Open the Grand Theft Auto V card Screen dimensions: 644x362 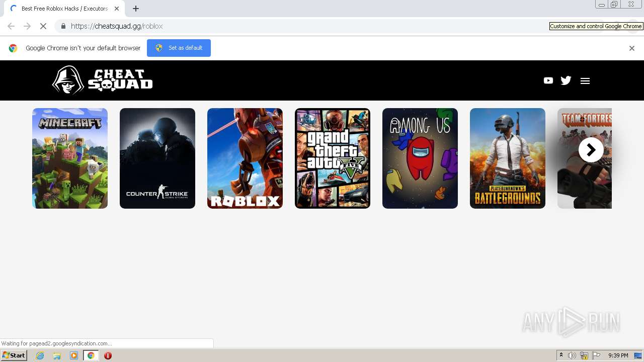click(333, 158)
